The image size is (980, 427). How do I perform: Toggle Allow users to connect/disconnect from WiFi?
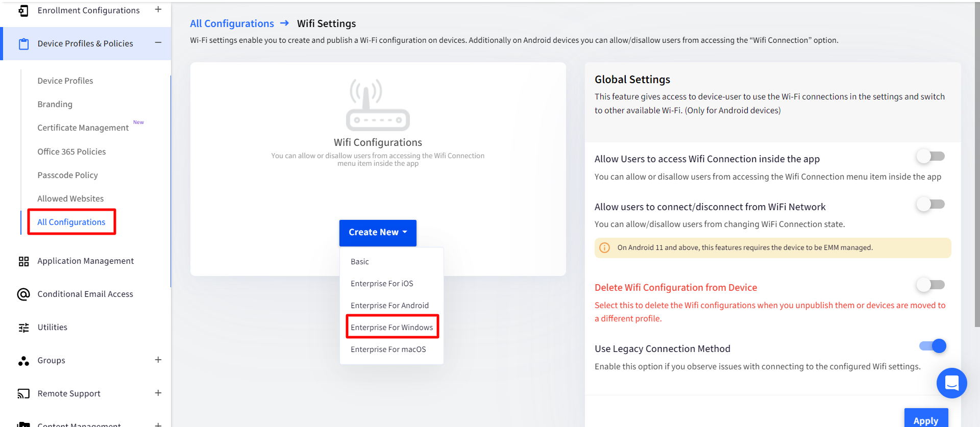point(930,204)
